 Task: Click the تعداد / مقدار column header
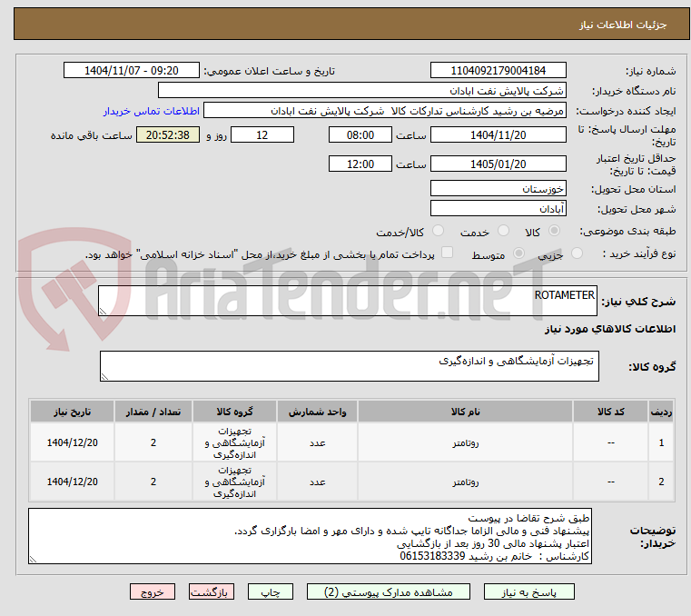(x=153, y=412)
